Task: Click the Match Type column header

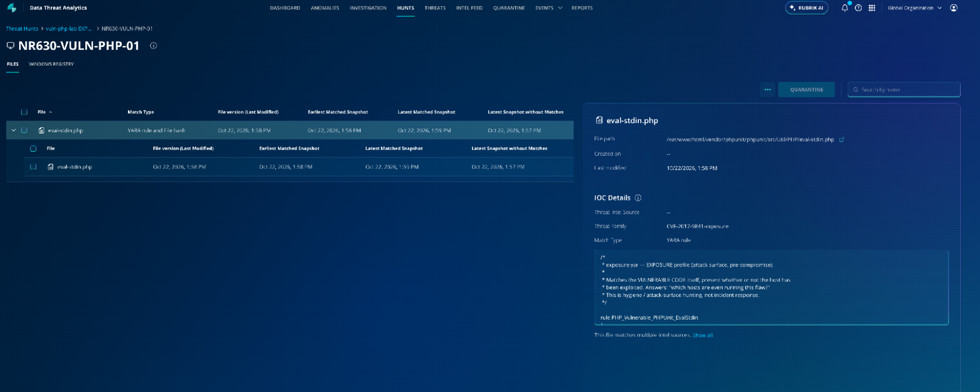Action: pos(141,112)
